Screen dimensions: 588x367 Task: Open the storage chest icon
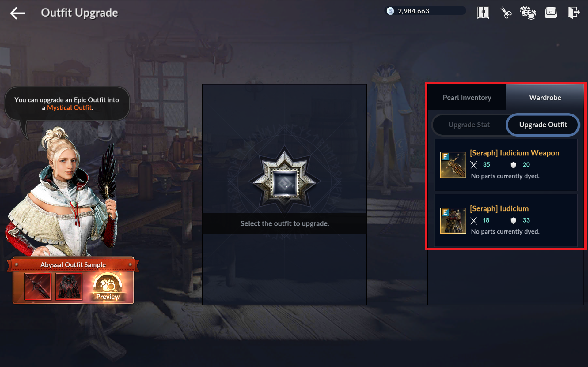pos(551,13)
